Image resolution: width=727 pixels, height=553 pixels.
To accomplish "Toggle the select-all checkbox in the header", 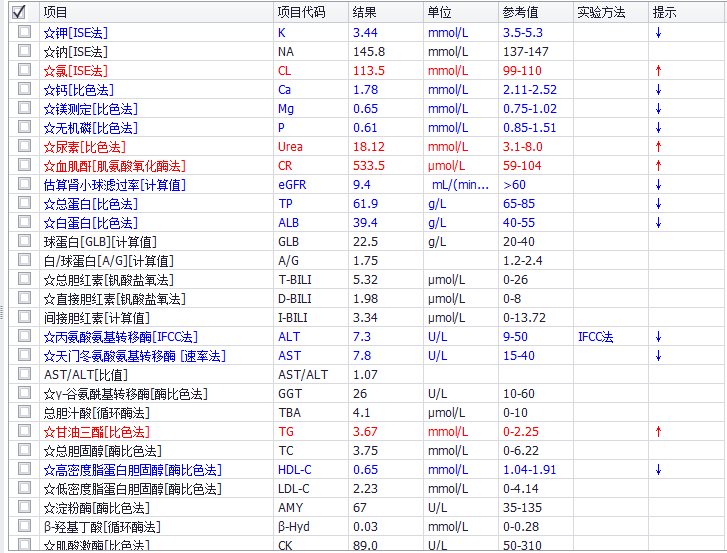I will [x=20, y=13].
